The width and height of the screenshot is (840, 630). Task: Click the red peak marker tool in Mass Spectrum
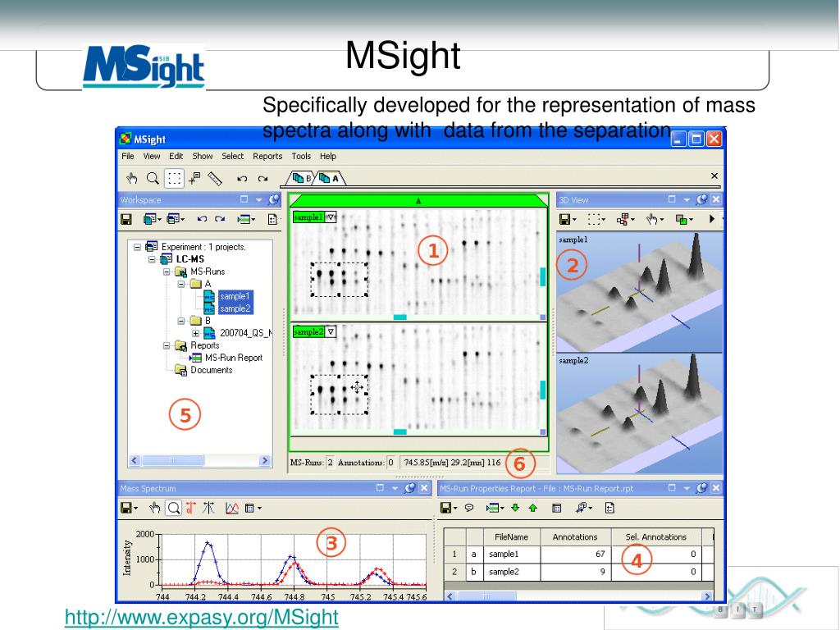(x=191, y=508)
